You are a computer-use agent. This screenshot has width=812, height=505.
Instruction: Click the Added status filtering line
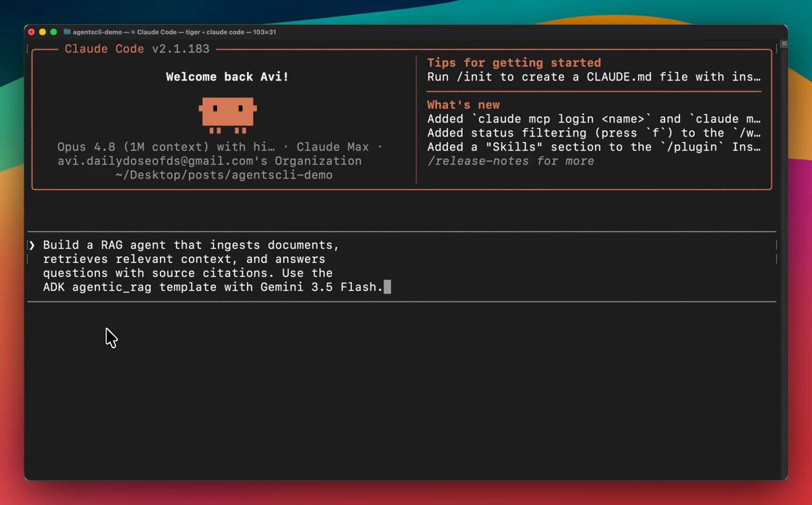coord(594,133)
